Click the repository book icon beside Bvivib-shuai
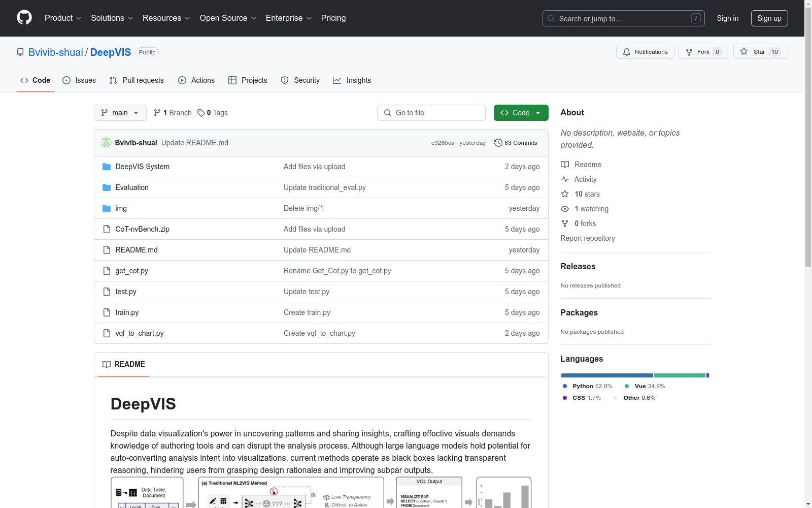812x508 pixels. (x=20, y=52)
